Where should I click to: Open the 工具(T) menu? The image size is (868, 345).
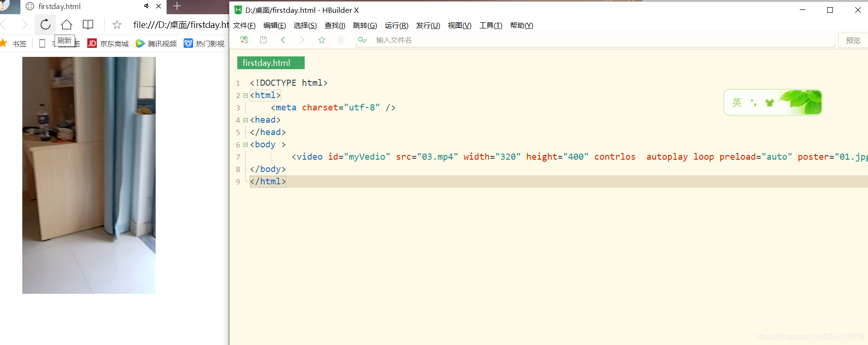click(x=491, y=26)
